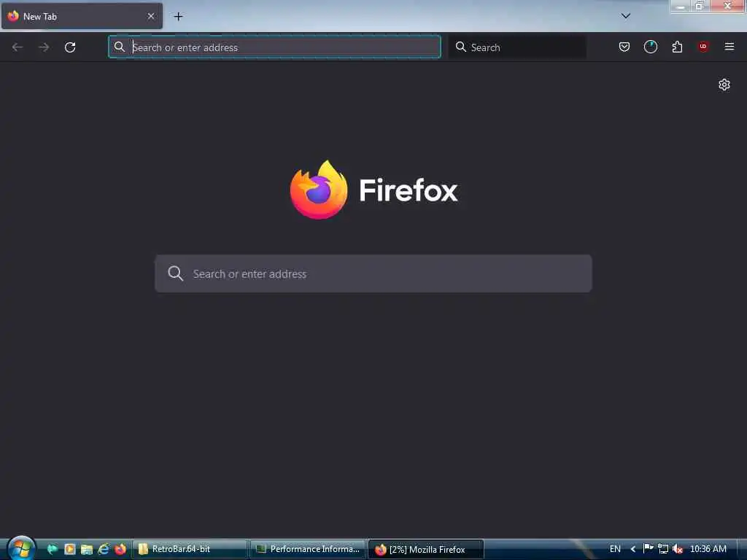This screenshot has width=747, height=560.
Task: Reload the current page
Action: tap(70, 47)
